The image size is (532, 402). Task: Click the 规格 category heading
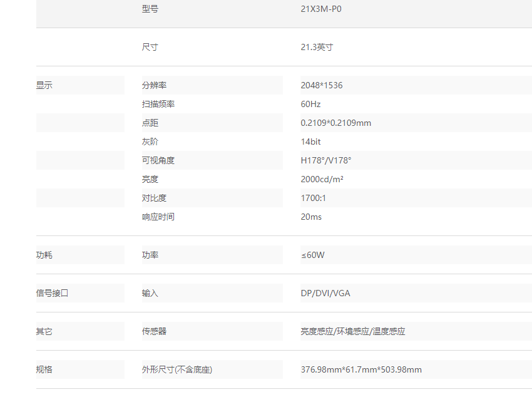coord(44,369)
